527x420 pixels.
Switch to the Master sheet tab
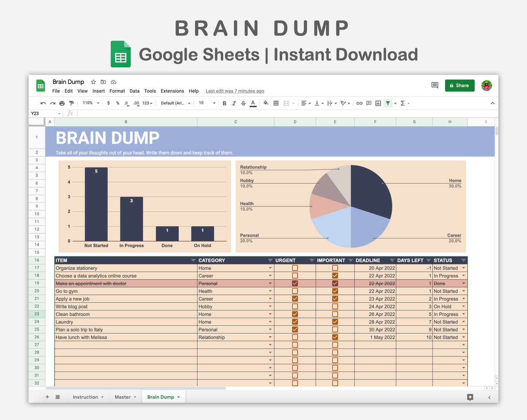click(123, 397)
